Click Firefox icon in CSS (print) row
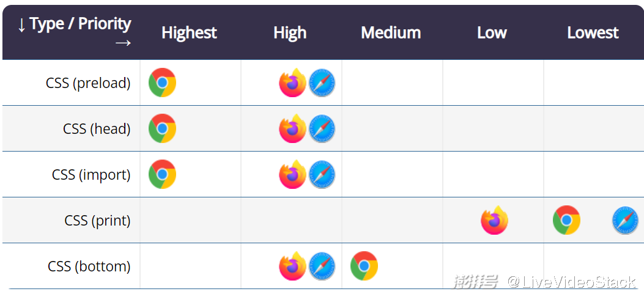This screenshot has height=294, width=644. tap(494, 221)
